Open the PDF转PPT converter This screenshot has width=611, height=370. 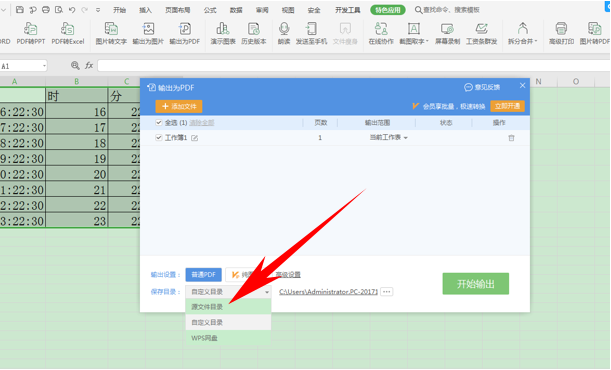click(x=30, y=33)
